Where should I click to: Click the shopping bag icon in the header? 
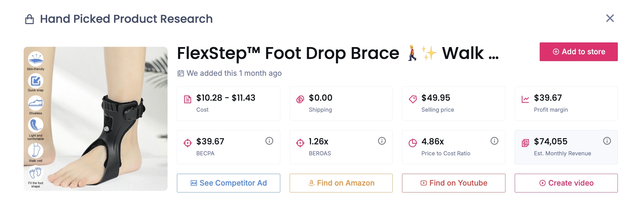coord(30,19)
